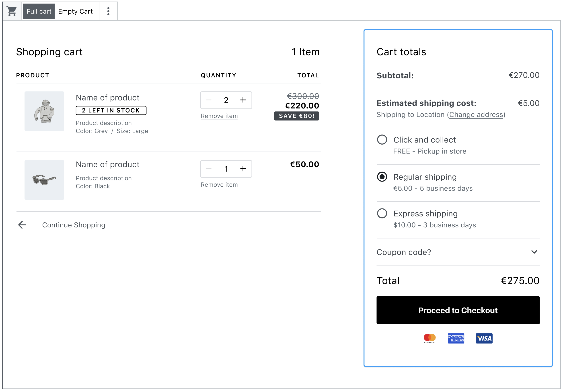Select Regular shipping option
This screenshot has width=563, height=392.
coord(382,177)
